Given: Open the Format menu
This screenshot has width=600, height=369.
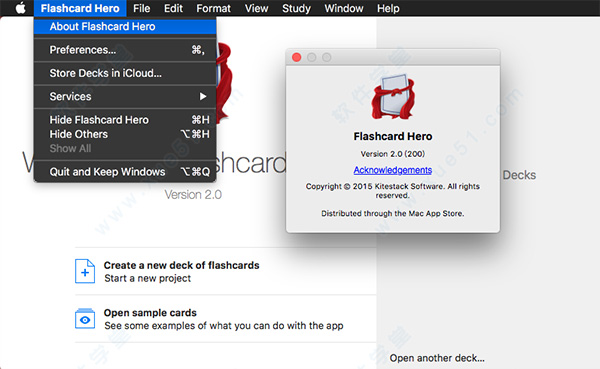Looking at the screenshot, I should tap(214, 8).
